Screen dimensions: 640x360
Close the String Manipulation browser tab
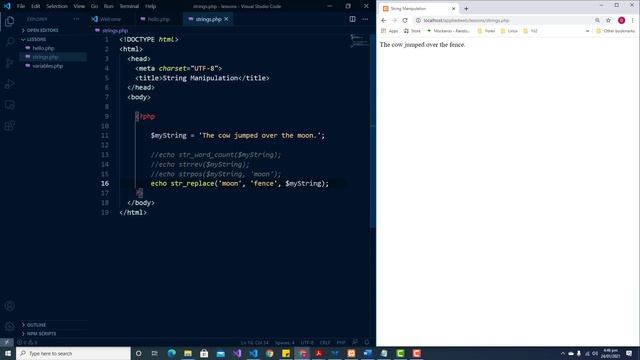(x=453, y=9)
